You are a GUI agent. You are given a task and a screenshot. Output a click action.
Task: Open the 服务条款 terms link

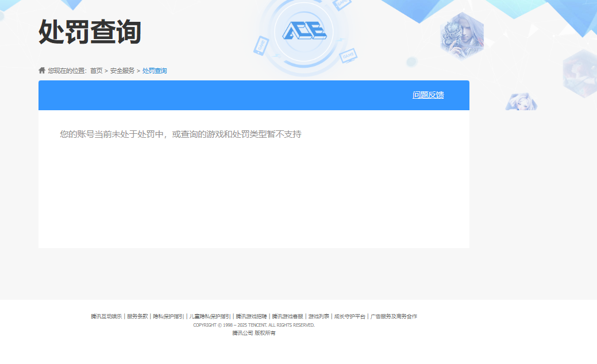(x=136, y=316)
